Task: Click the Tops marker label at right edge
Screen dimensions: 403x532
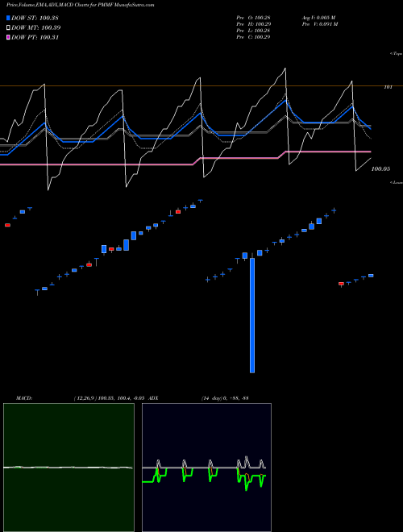Action: pyautogui.click(x=397, y=54)
